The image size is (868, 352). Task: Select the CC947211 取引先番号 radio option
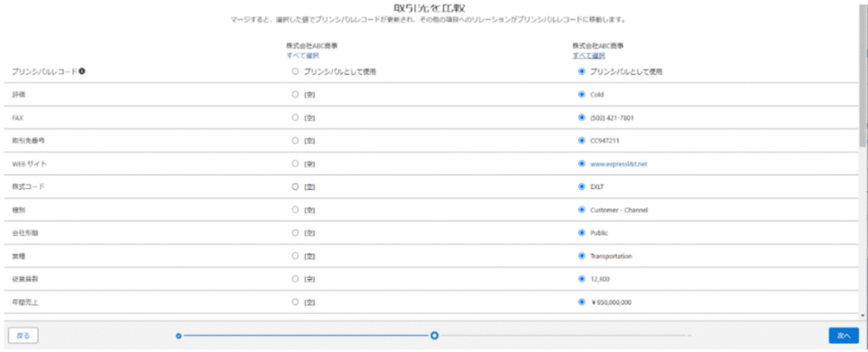581,141
